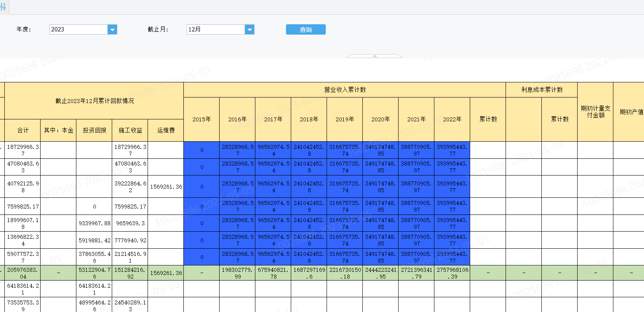
Task: Open the 截止月 dropdown arrow
Action: click(x=250, y=29)
